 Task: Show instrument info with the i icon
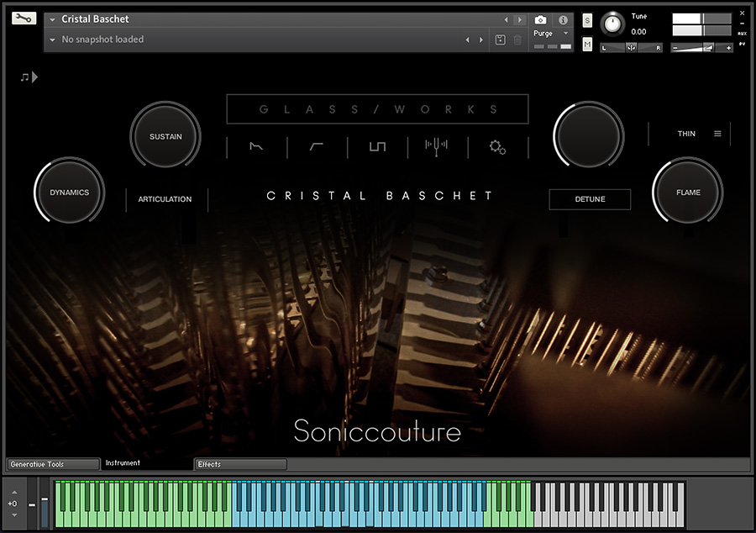tap(563, 20)
